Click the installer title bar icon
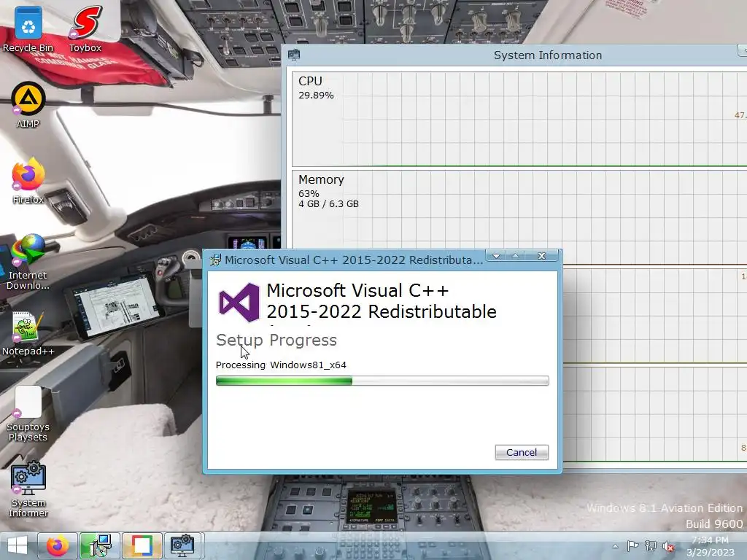 coord(215,260)
